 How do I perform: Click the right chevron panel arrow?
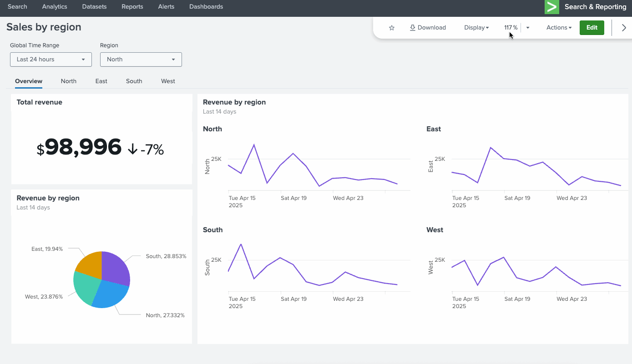point(624,28)
